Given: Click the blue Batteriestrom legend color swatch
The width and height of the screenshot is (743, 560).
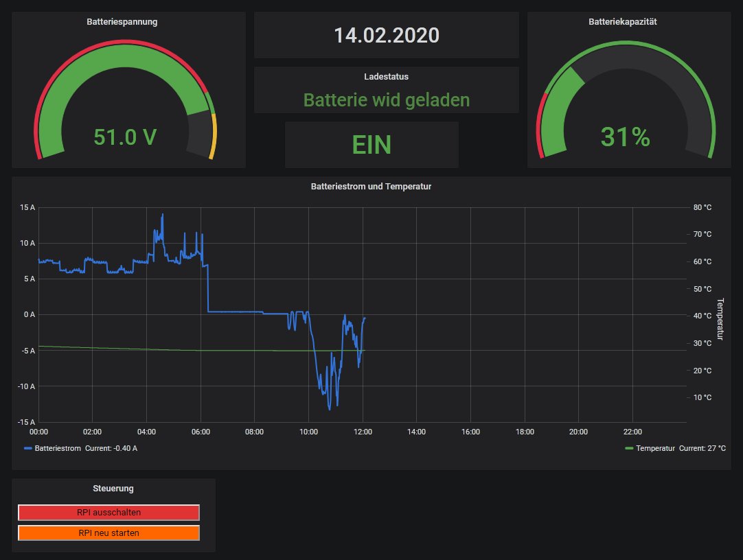Looking at the screenshot, I should pos(28,448).
